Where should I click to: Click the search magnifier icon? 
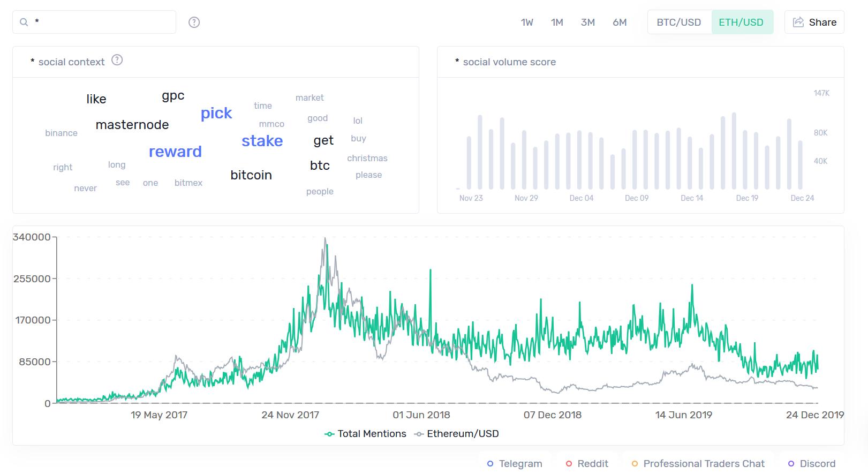tap(24, 22)
